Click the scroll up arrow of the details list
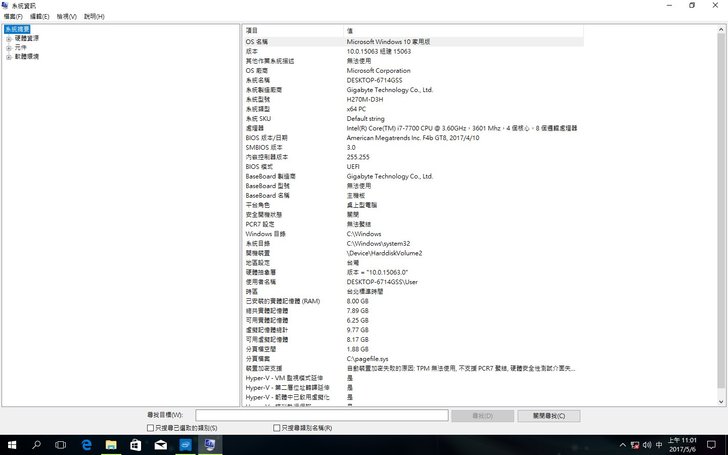The height and width of the screenshot is (455, 728). click(x=721, y=29)
